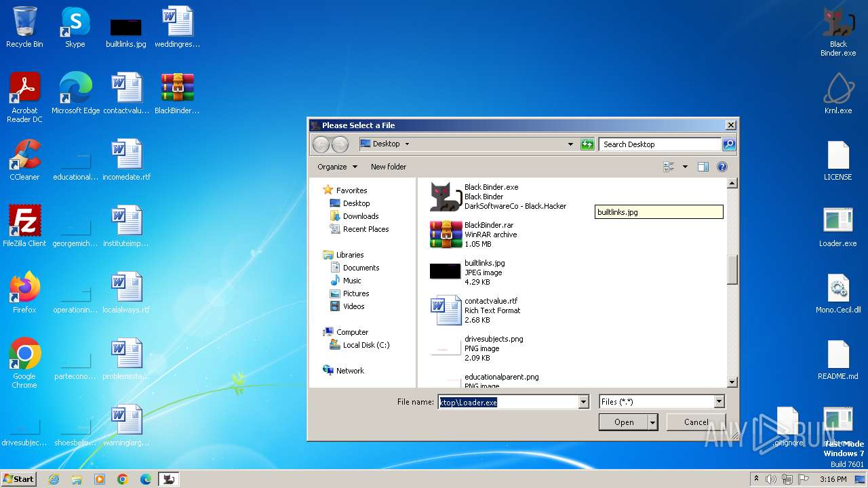Open the Open button's split arrow
Viewport: 868px width, 488px height.
click(652, 422)
